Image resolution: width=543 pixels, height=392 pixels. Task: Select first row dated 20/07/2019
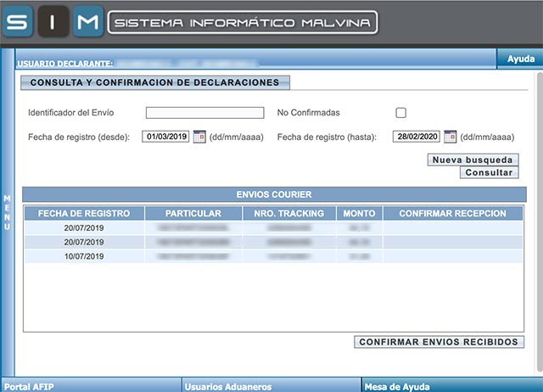[273, 228]
